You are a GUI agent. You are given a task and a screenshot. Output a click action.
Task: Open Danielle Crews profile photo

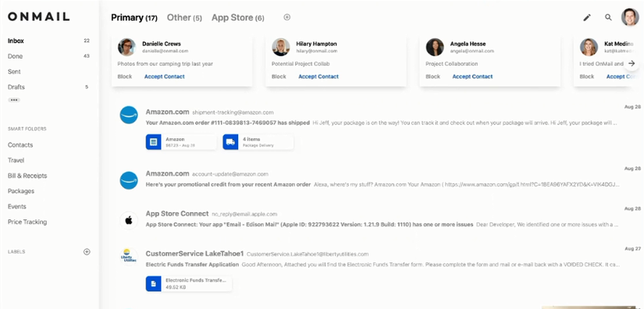coord(126,47)
